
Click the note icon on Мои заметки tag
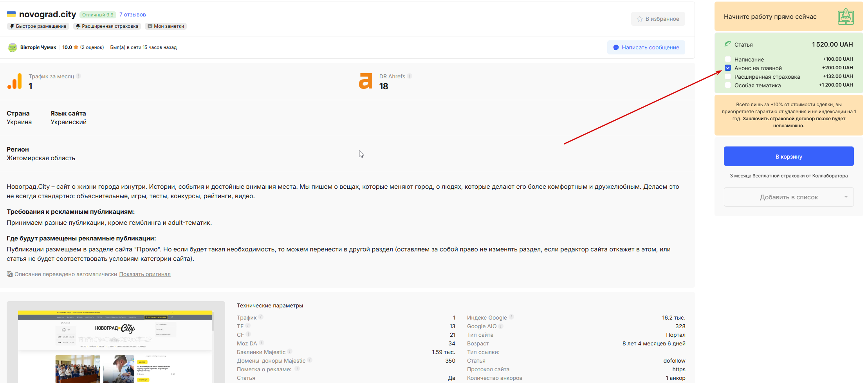(x=150, y=26)
